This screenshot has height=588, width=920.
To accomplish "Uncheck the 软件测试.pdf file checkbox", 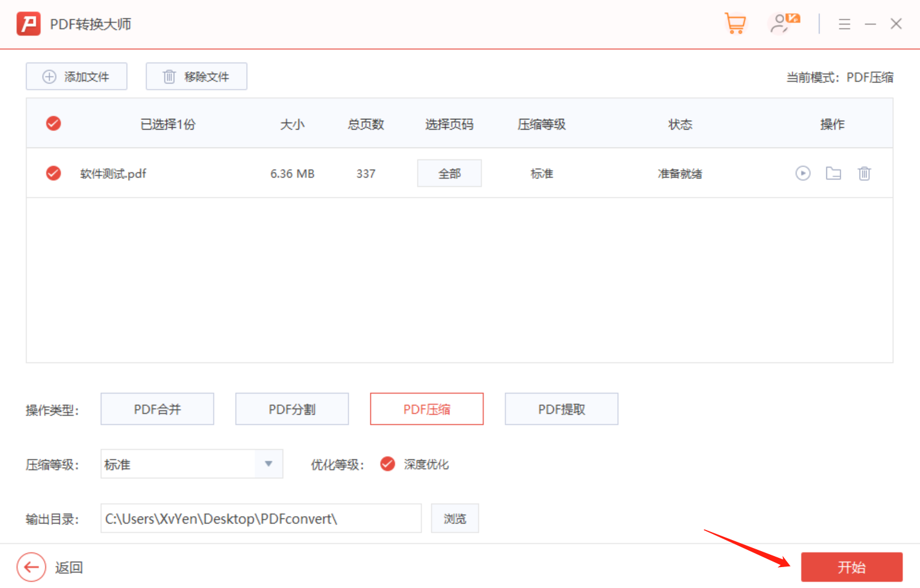I will tap(54, 173).
